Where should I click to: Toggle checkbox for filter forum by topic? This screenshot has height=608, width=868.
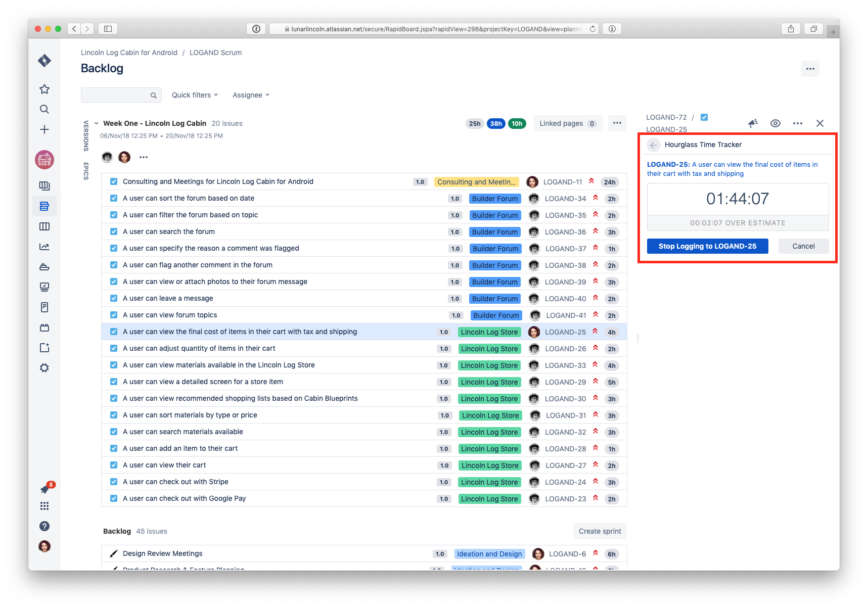pyautogui.click(x=114, y=215)
